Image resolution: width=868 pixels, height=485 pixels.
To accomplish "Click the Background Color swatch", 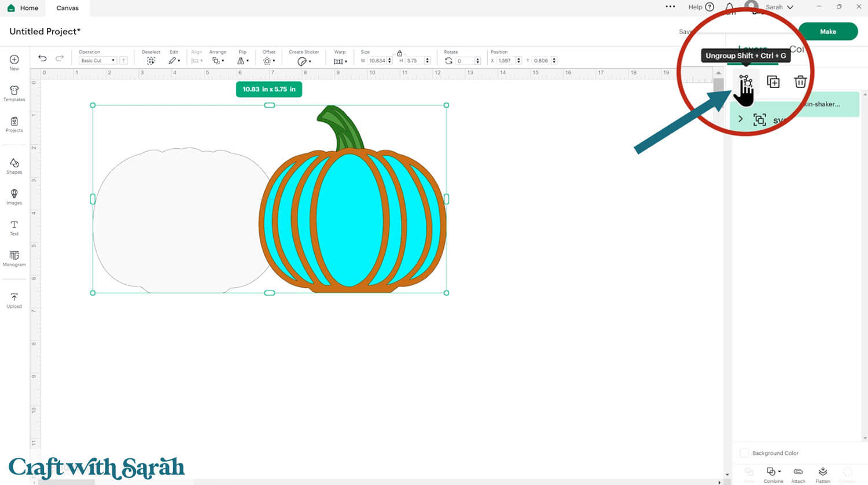I will tap(744, 453).
